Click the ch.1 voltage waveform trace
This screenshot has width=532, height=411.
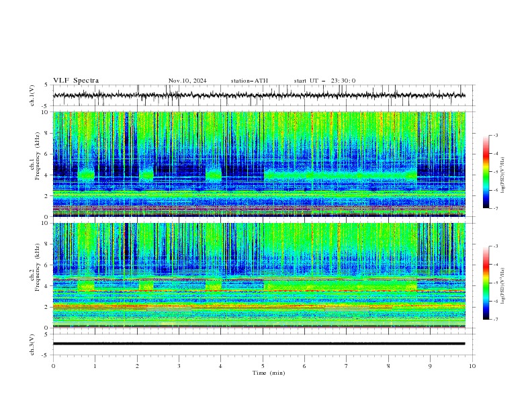point(259,95)
